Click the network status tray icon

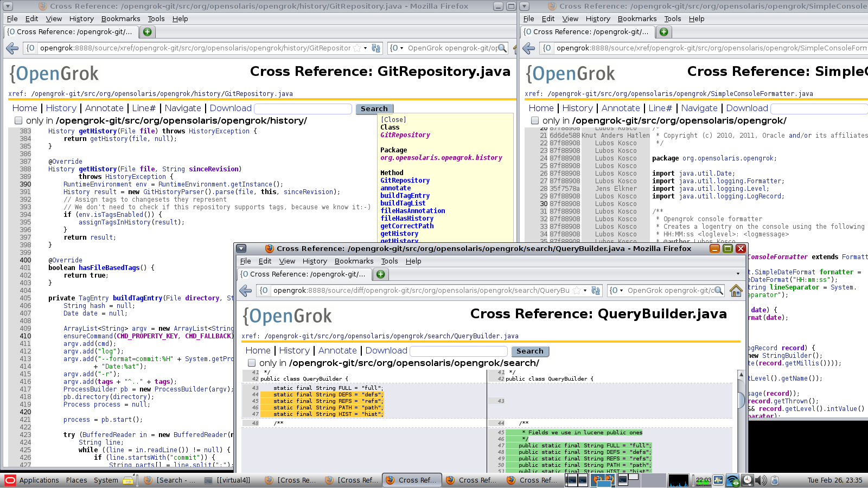(732, 480)
